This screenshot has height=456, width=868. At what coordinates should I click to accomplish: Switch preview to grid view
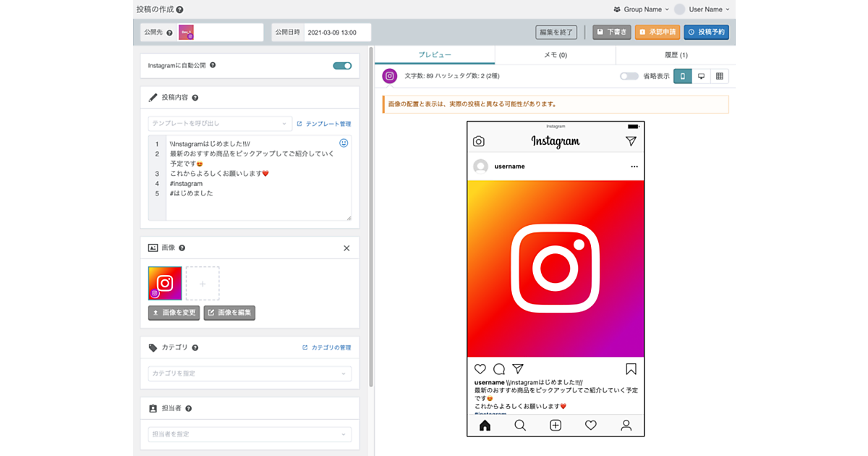(720, 76)
